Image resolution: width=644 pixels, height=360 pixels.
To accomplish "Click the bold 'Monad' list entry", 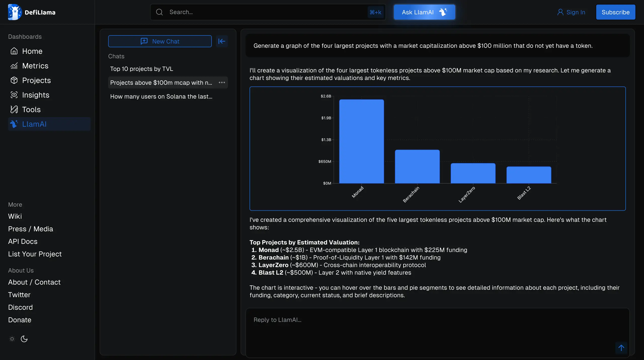I will tap(269, 250).
